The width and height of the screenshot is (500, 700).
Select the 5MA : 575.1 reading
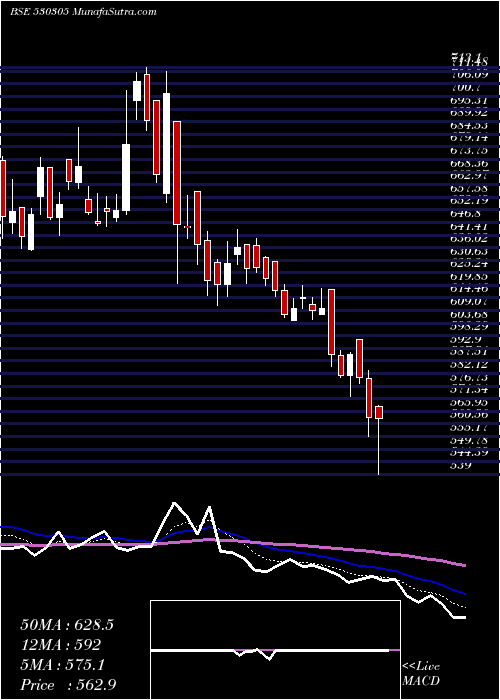coord(62,665)
